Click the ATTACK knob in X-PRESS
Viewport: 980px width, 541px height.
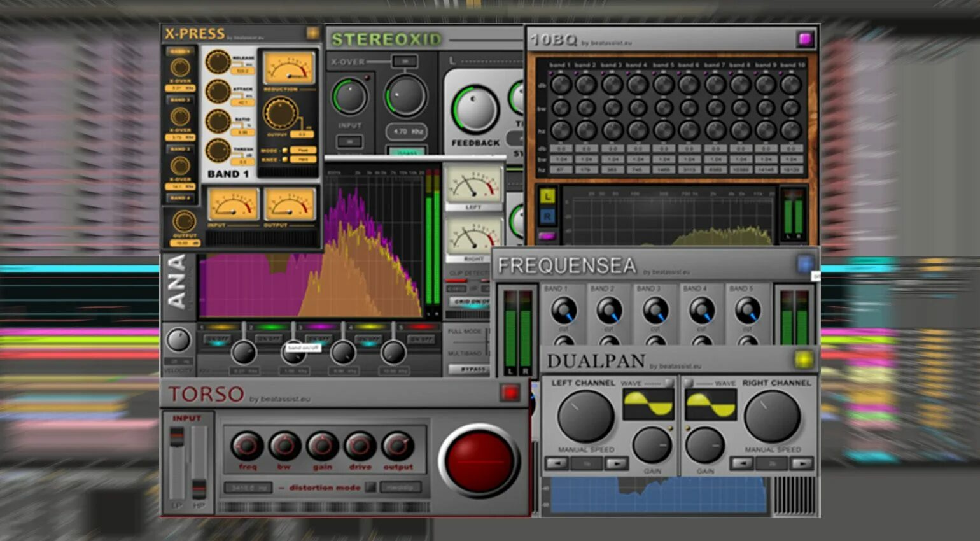pos(218,92)
